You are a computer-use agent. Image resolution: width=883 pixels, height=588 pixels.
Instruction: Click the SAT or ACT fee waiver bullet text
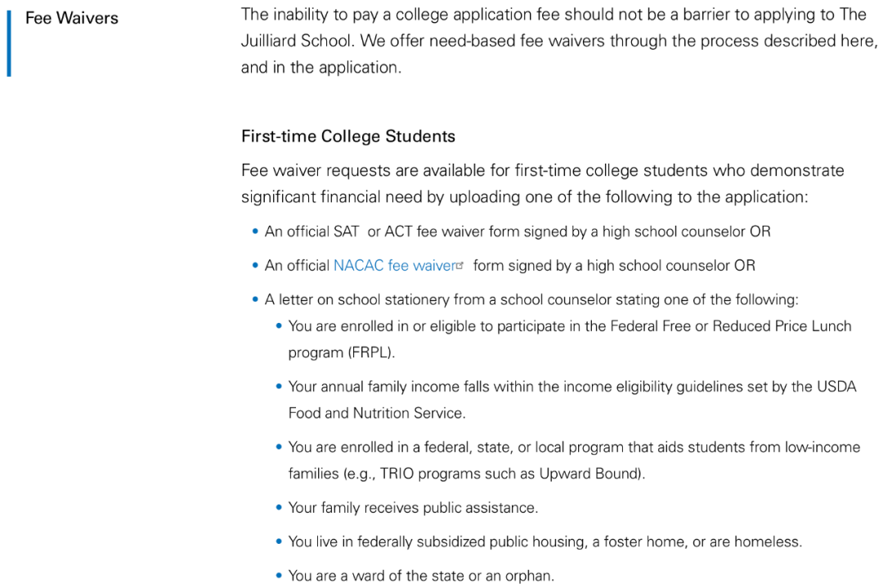click(517, 231)
